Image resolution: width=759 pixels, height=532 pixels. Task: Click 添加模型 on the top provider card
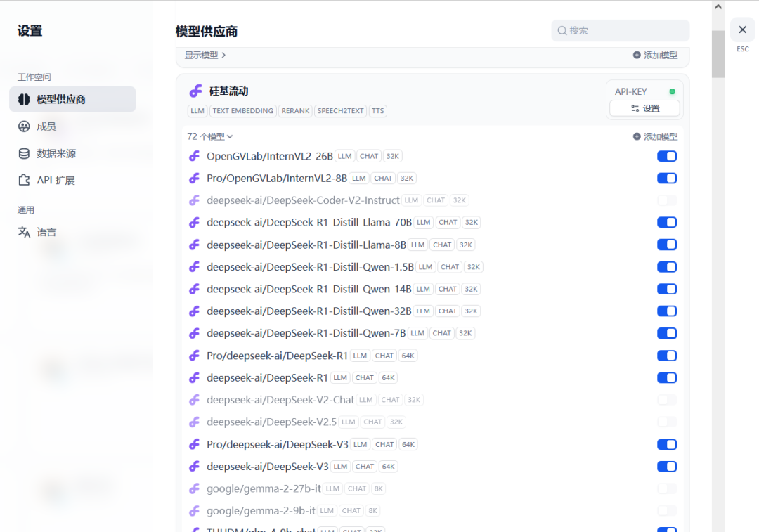pos(656,56)
